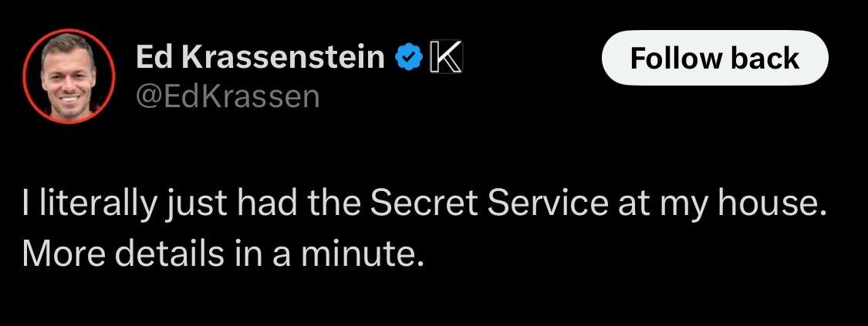Viewport: 868px width, 326px height.
Task: Click the word "More" starting the second line
Action: pos(63,254)
